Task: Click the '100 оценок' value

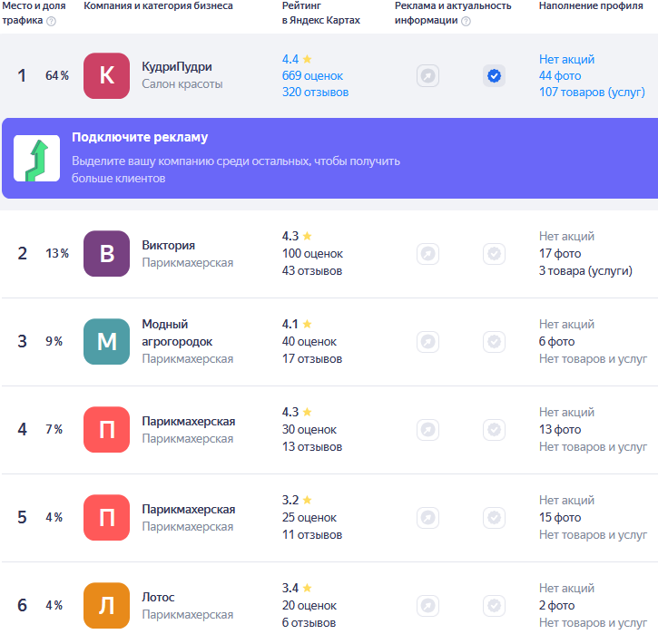Action: [x=312, y=254]
